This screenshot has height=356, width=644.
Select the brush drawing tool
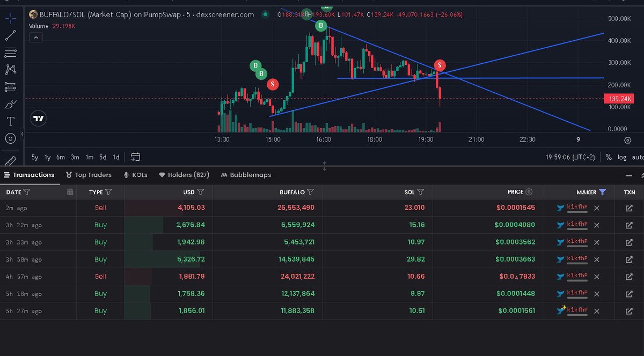10,104
